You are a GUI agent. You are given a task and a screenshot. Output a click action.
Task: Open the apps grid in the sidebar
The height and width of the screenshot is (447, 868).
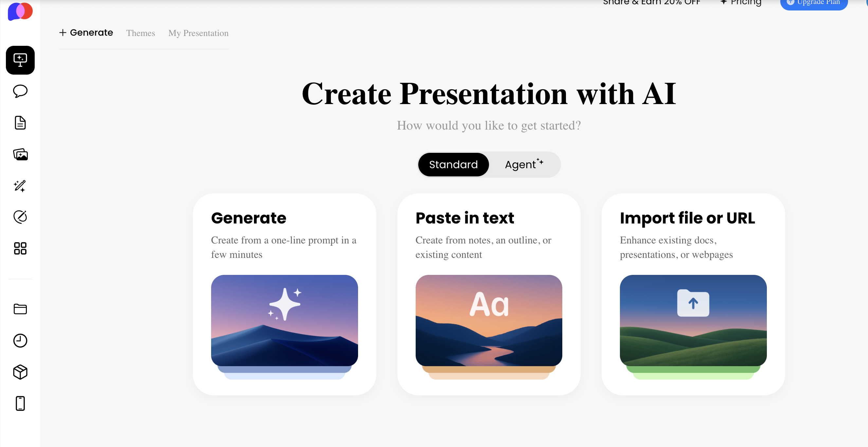click(x=20, y=248)
